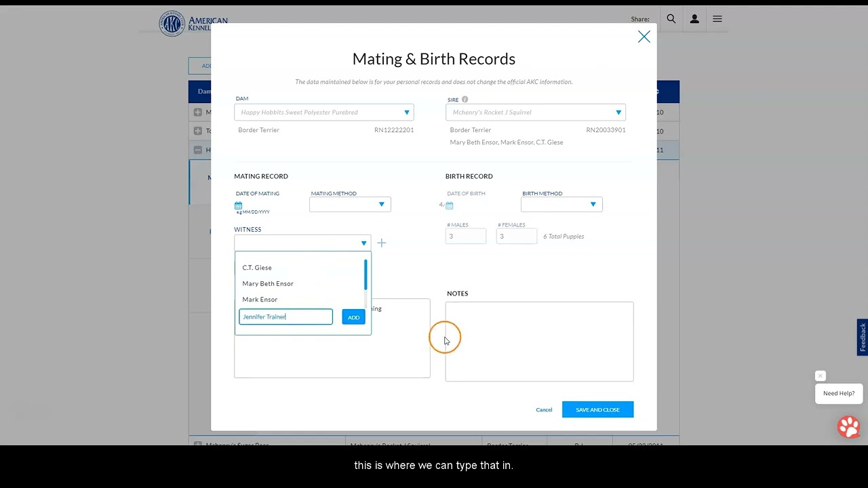Open Date of Birth calendar icon

coord(449,205)
